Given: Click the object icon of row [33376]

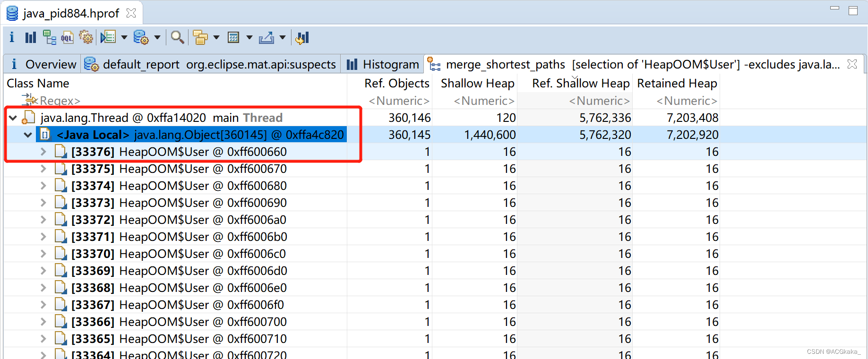Looking at the screenshot, I should click(60, 152).
